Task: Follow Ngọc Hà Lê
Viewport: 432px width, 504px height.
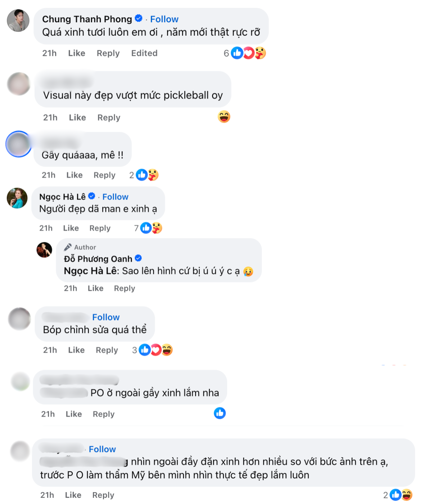Action: click(x=115, y=197)
